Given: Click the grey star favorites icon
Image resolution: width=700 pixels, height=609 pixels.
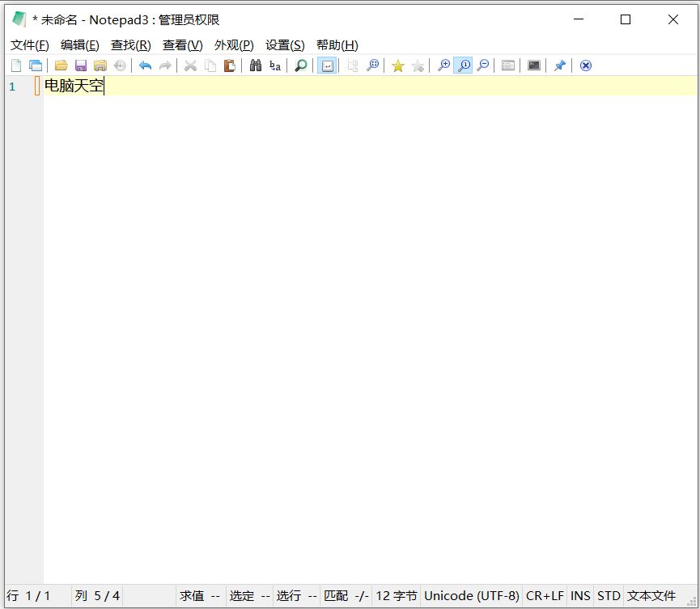Looking at the screenshot, I should tap(418, 66).
